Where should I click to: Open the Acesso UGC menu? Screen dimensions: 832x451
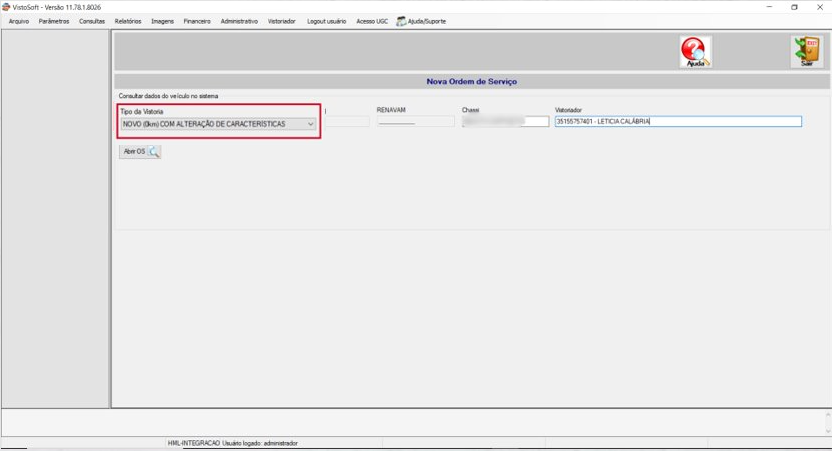coord(372,21)
